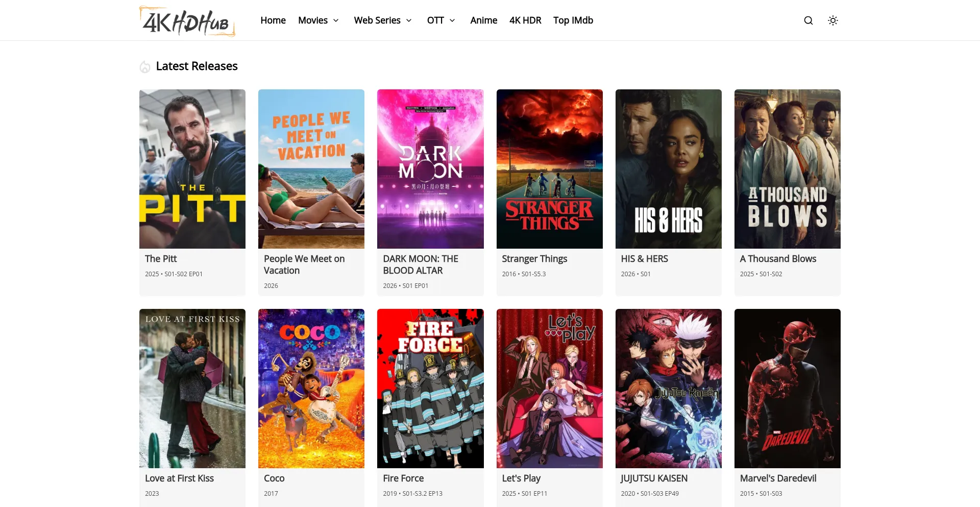
Task: Open A Thousand Blows poster
Action: pyautogui.click(x=788, y=169)
